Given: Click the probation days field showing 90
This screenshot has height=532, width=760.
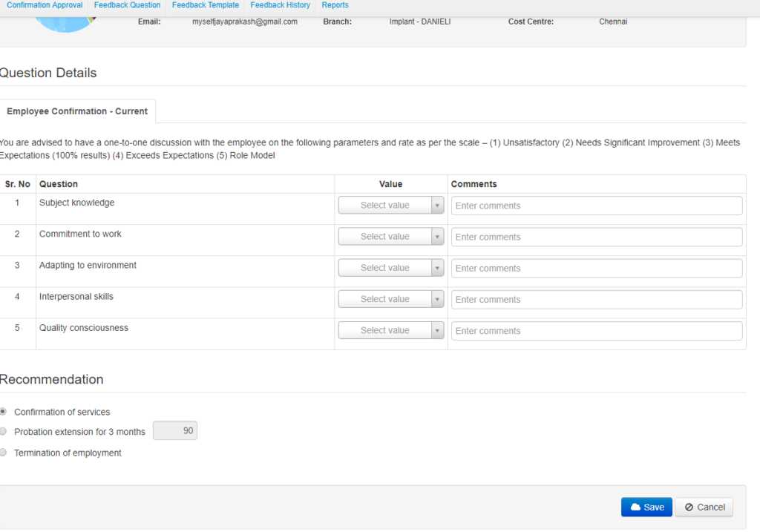Looking at the screenshot, I should pos(175,431).
